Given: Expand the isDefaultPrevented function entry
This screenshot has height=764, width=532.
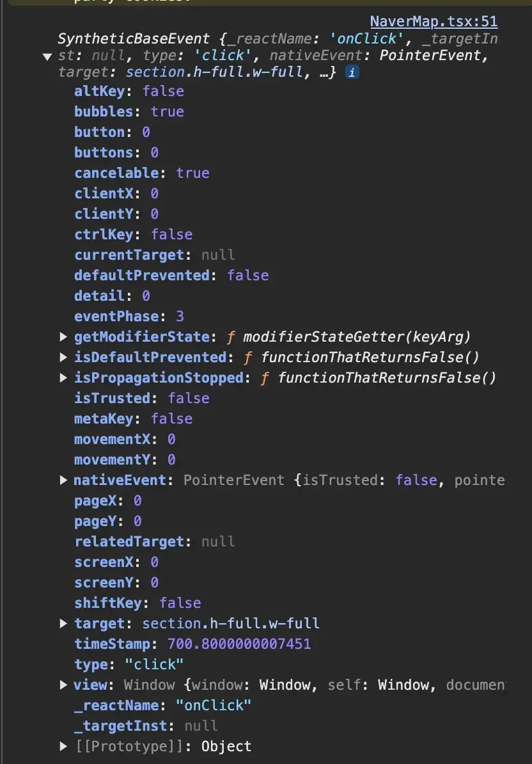Looking at the screenshot, I should tap(63, 357).
